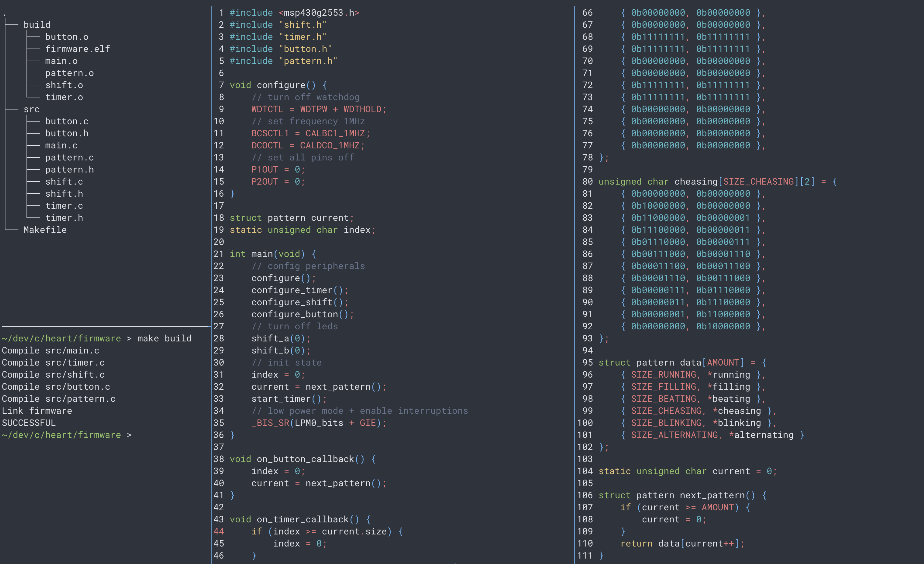Click the 'SIZE_RUNNING, *running' entry

point(693,375)
